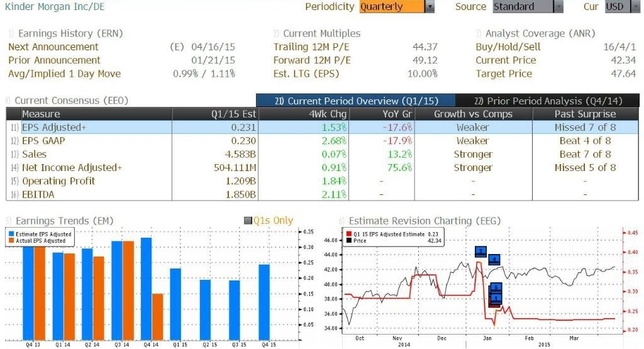Toggle the Q1s Only checkbox

tap(248, 221)
